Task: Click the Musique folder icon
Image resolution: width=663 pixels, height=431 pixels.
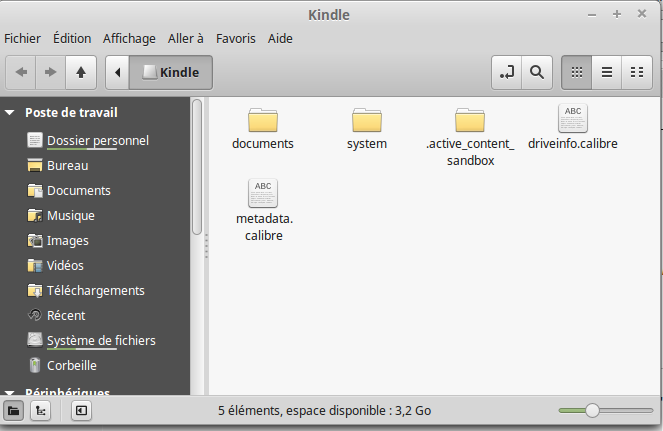Action: coord(35,215)
